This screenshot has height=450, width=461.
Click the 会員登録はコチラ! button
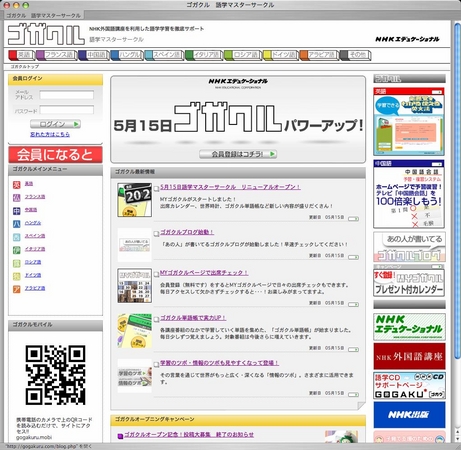tap(238, 154)
